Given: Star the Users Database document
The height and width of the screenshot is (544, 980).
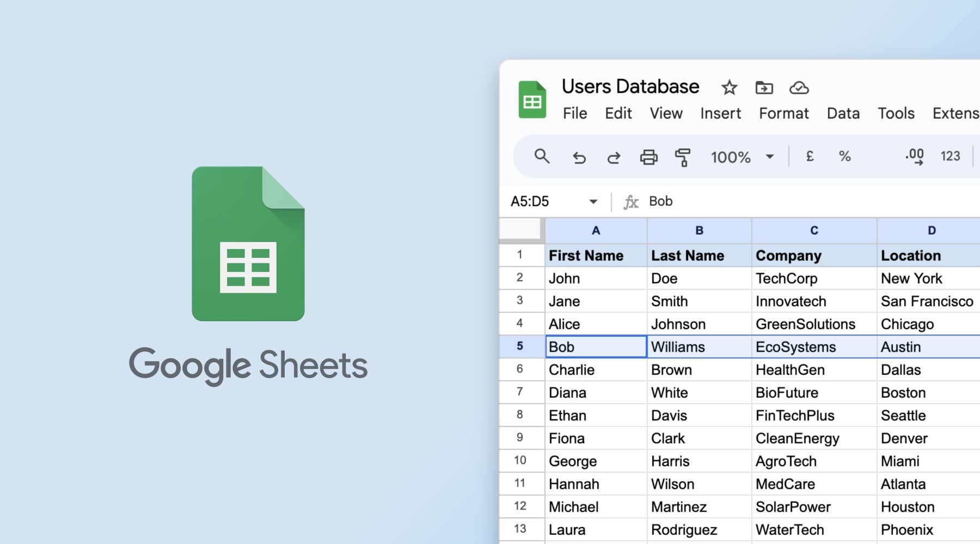Looking at the screenshot, I should click(729, 88).
